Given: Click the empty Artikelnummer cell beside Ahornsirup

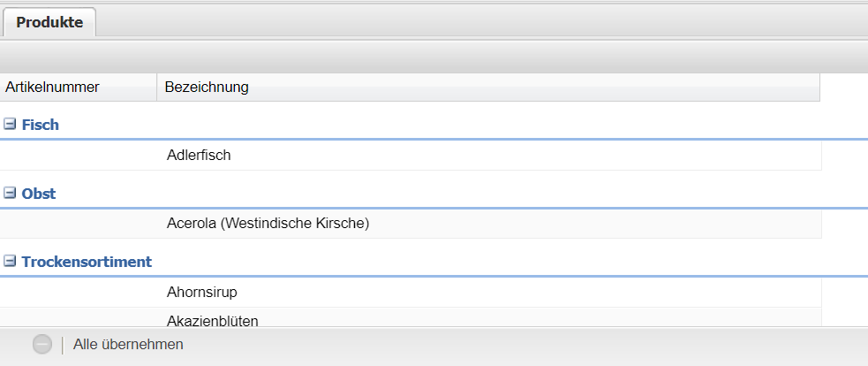Looking at the screenshot, I should [78, 292].
